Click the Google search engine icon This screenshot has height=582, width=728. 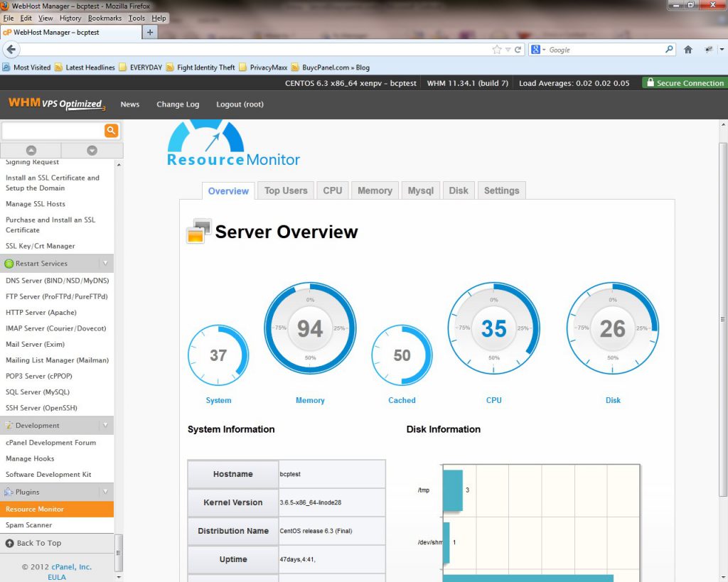pyautogui.click(x=535, y=50)
